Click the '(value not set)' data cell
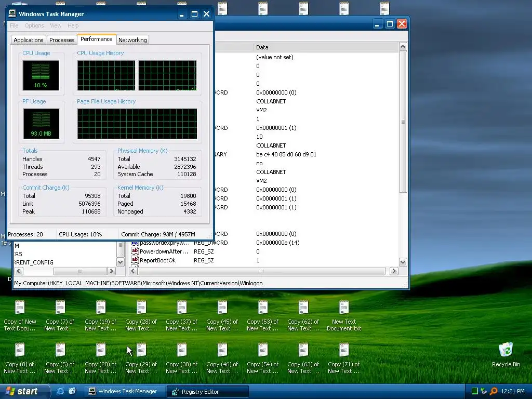Viewport: 532px width, 399px height. coord(275,57)
